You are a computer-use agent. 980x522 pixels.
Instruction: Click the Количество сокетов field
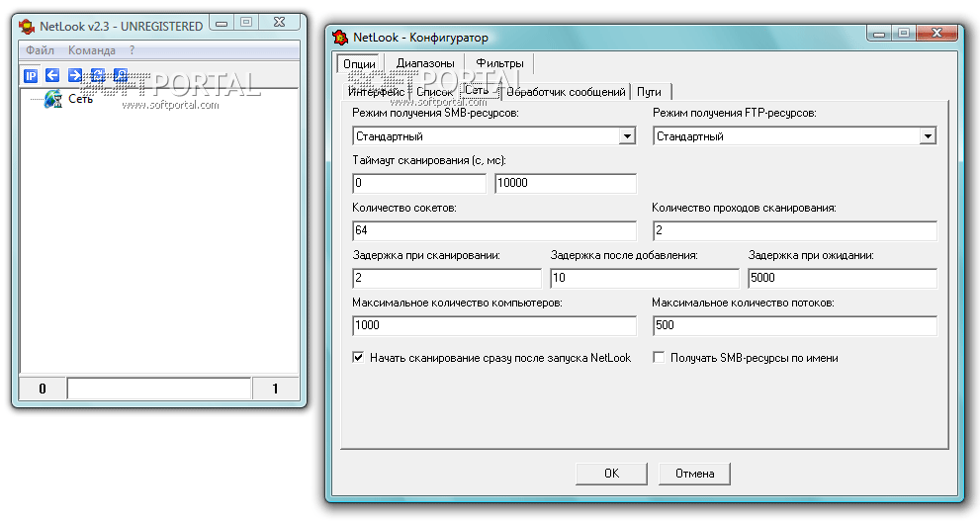coord(494,230)
